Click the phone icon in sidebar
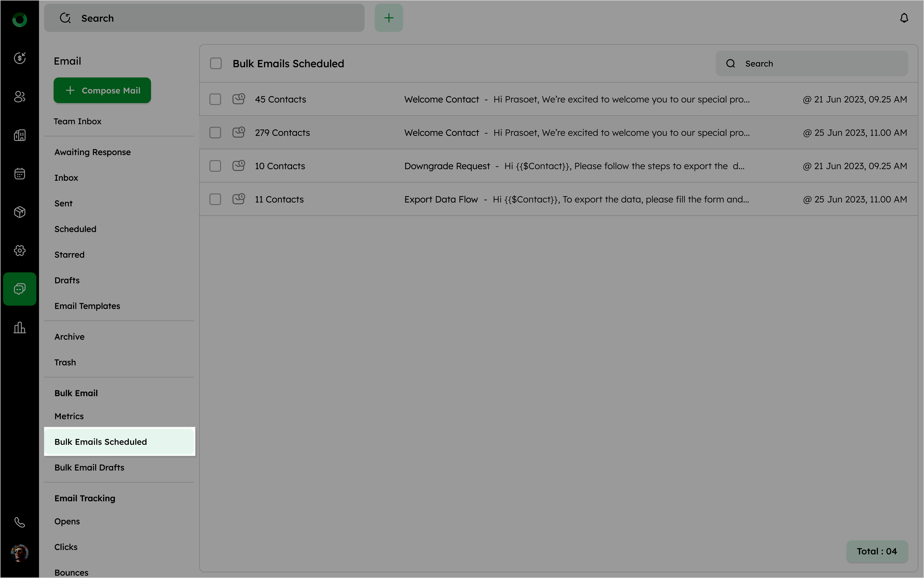This screenshot has width=924, height=578. click(x=19, y=522)
